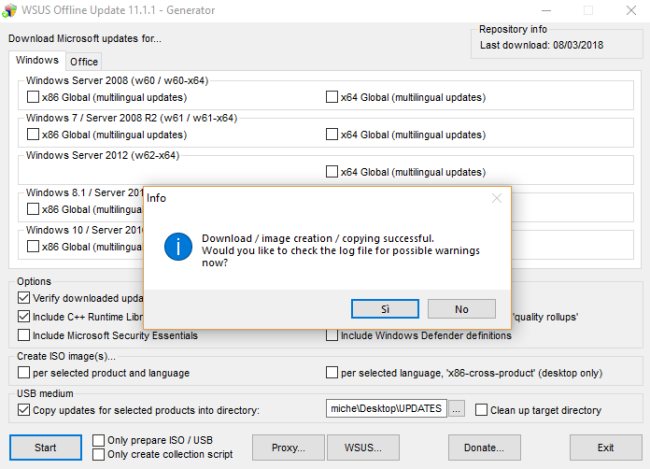This screenshot has height=469, width=650.
Task: Enable x86 Global for Windows 7
Action: 33,134
